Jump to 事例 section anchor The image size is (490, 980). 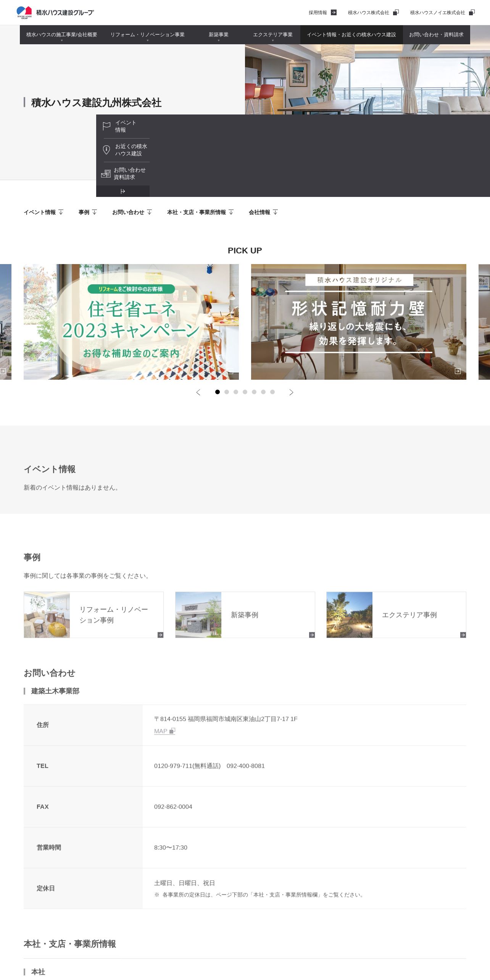click(88, 212)
